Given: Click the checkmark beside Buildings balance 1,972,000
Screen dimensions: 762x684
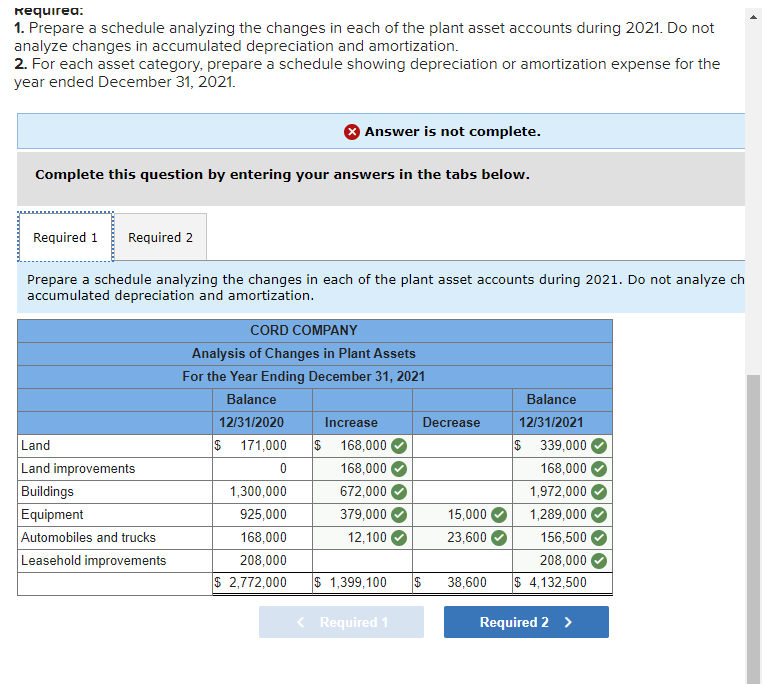Looking at the screenshot, I should click(599, 492).
